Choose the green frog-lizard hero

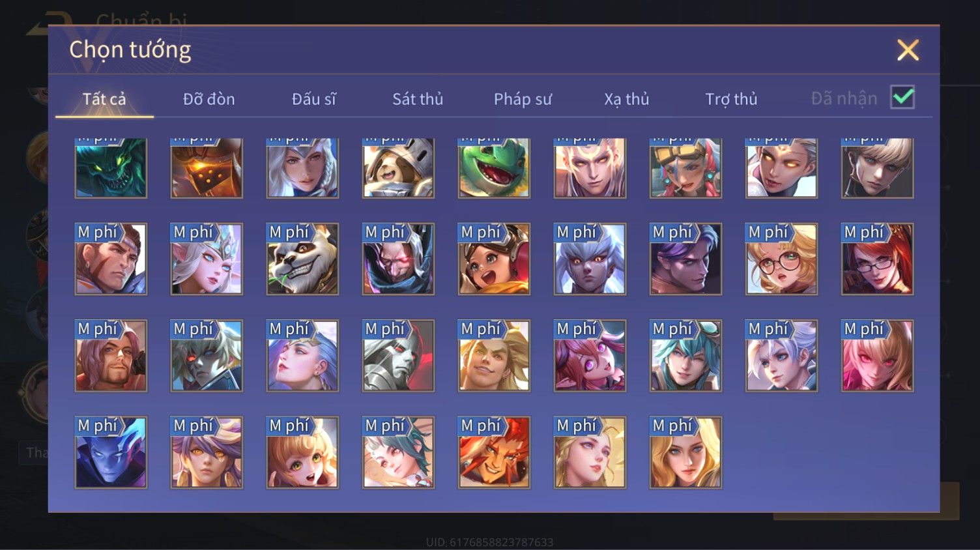click(x=494, y=167)
